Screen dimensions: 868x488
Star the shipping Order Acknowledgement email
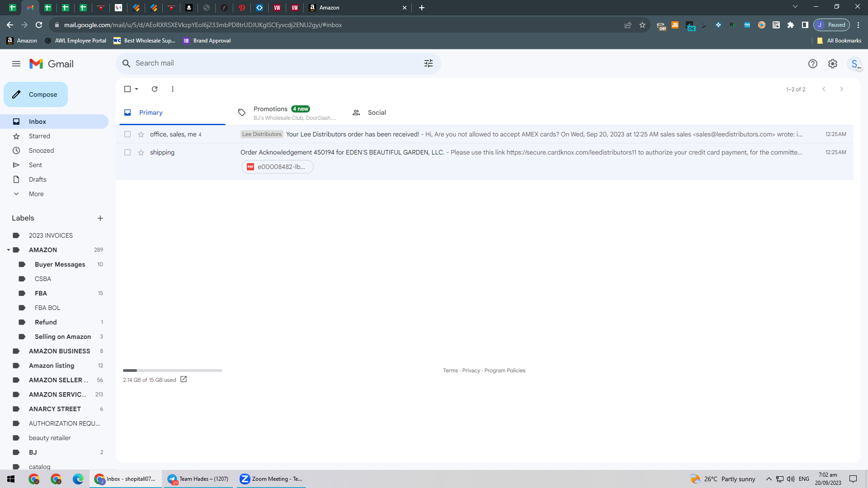[141, 152]
